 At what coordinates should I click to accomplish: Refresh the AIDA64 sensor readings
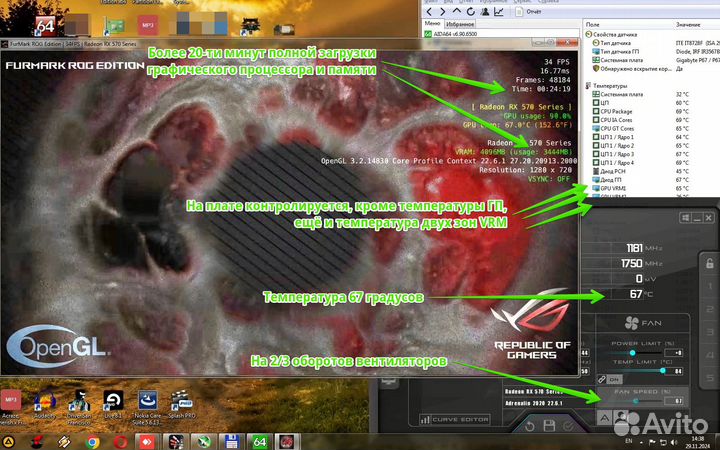coord(470,11)
